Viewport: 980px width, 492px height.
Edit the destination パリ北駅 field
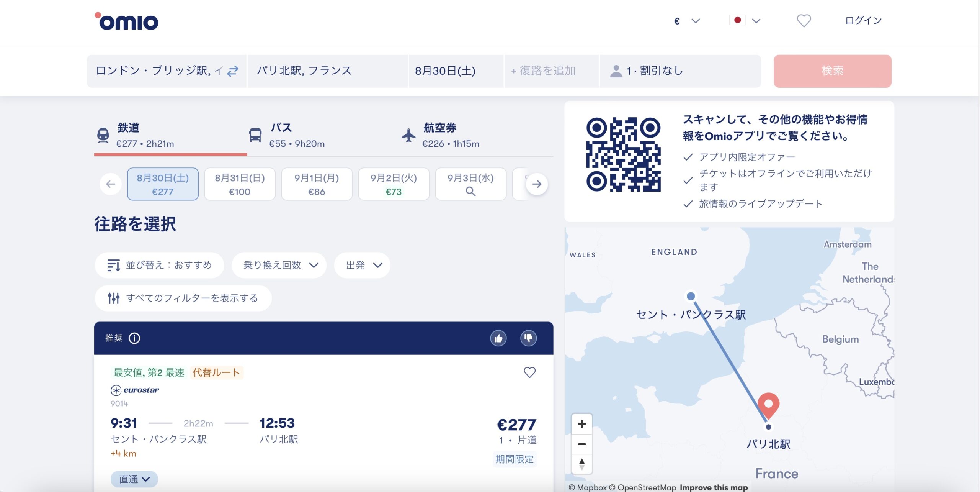pyautogui.click(x=328, y=71)
